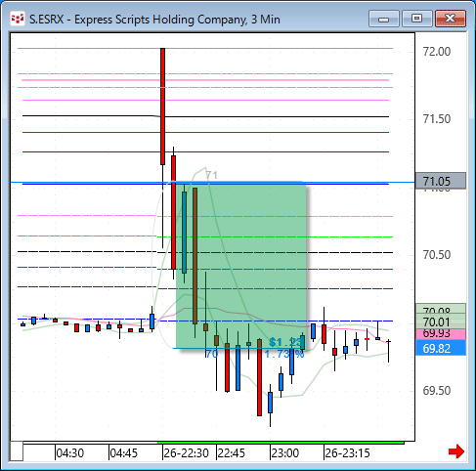The height and width of the screenshot is (471, 476).
Task: Click the $1.23 profit label in green box
Action: (x=285, y=342)
